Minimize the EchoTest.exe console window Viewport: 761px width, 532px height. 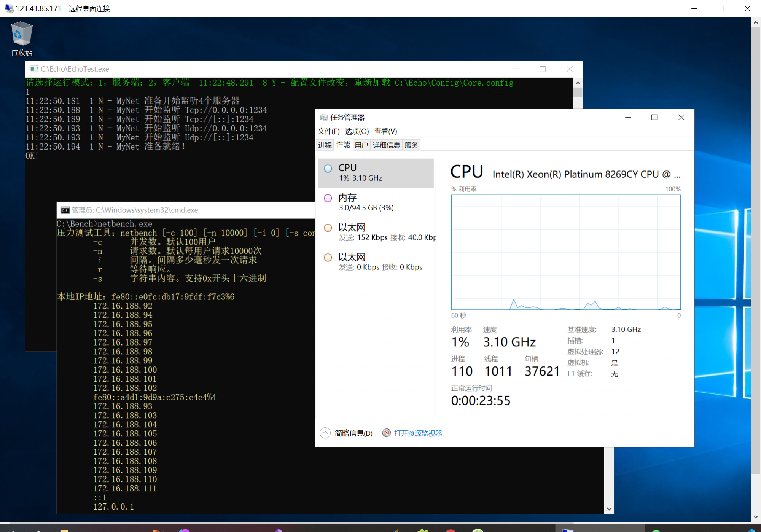pyautogui.click(x=516, y=69)
